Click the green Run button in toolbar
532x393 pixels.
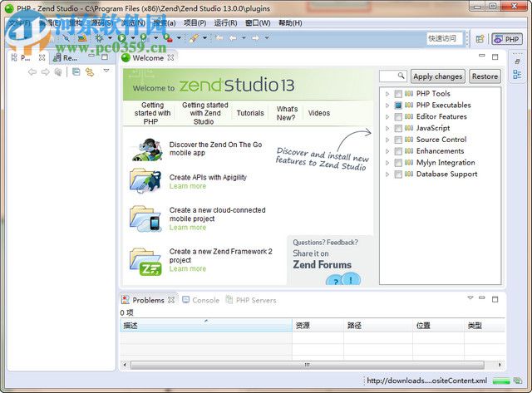click(x=122, y=38)
